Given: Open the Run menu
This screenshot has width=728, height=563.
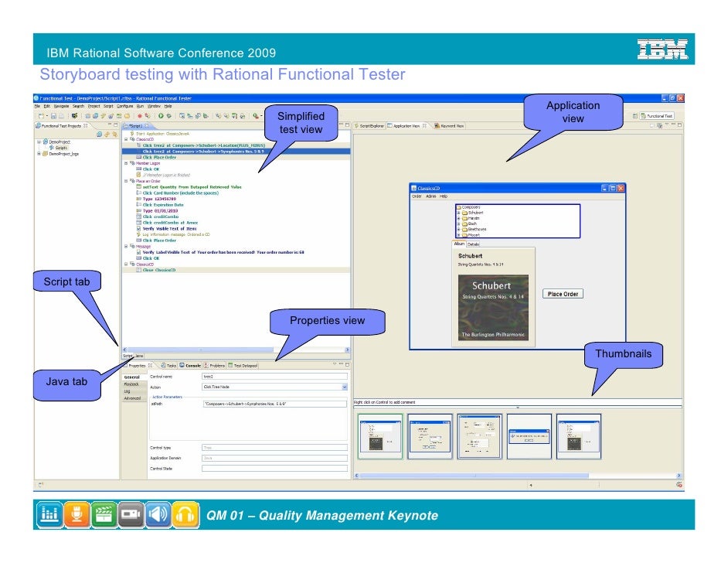Looking at the screenshot, I should click(x=140, y=106).
